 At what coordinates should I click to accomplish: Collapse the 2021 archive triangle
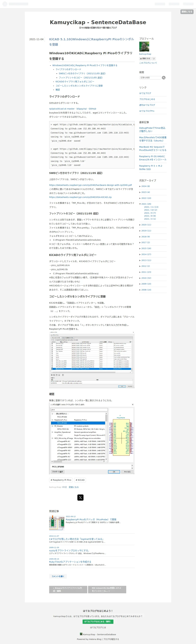[x=140, y=204]
